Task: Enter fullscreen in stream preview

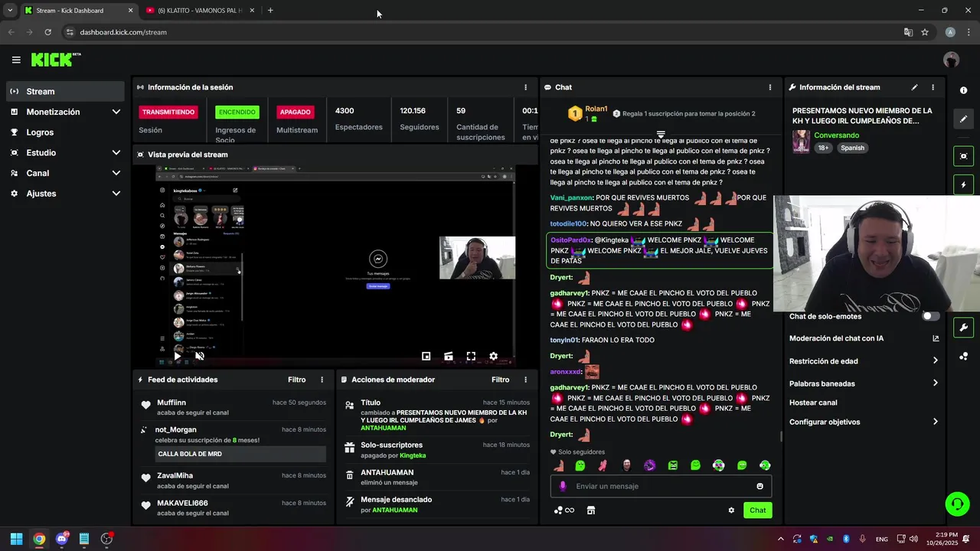Action: coord(471,356)
